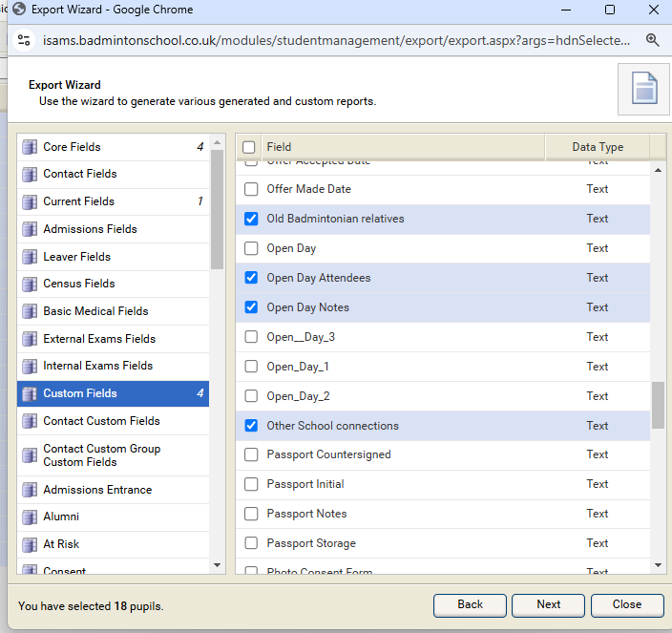Click the Current Fields database icon

[30, 201]
